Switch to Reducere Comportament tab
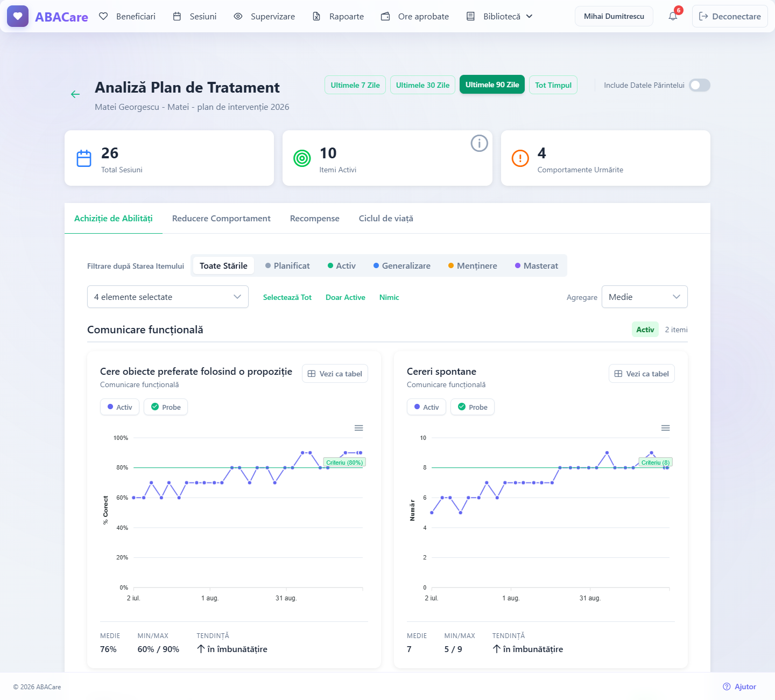The width and height of the screenshot is (775, 700). (221, 219)
